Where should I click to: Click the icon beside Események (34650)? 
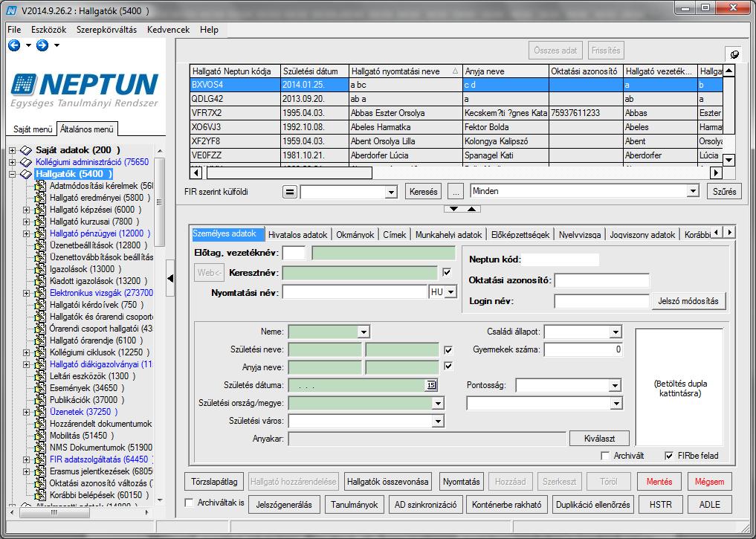[40, 388]
